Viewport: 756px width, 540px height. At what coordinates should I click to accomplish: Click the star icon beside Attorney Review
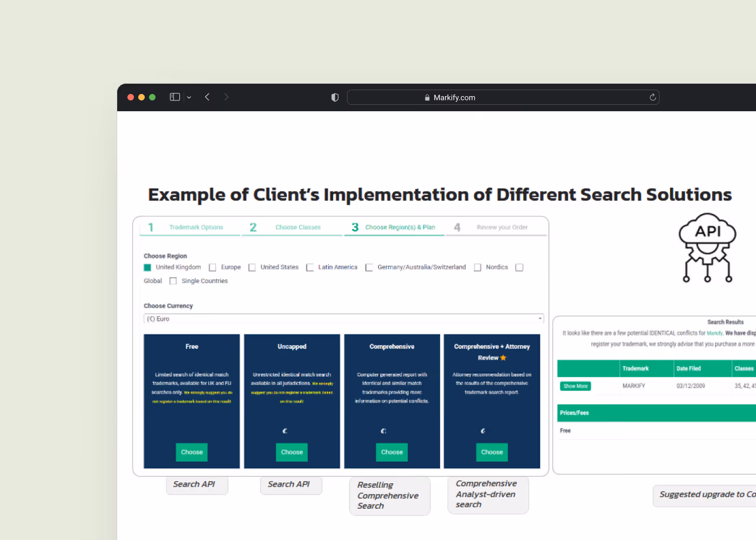[x=503, y=358]
